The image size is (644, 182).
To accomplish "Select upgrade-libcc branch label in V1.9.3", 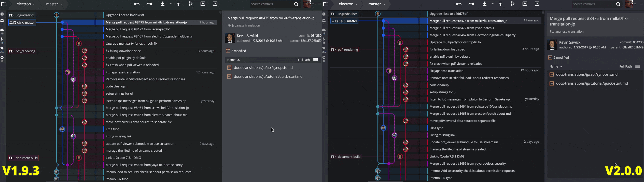I will pyautogui.click(x=22, y=15).
